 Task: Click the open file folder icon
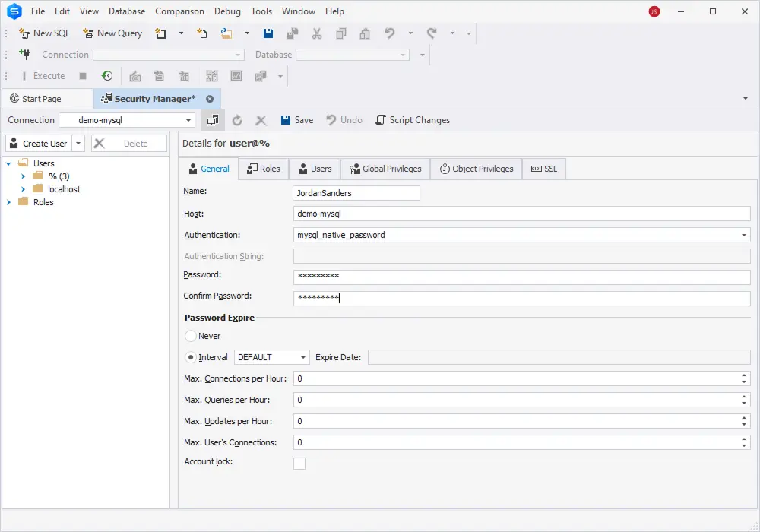coord(226,33)
